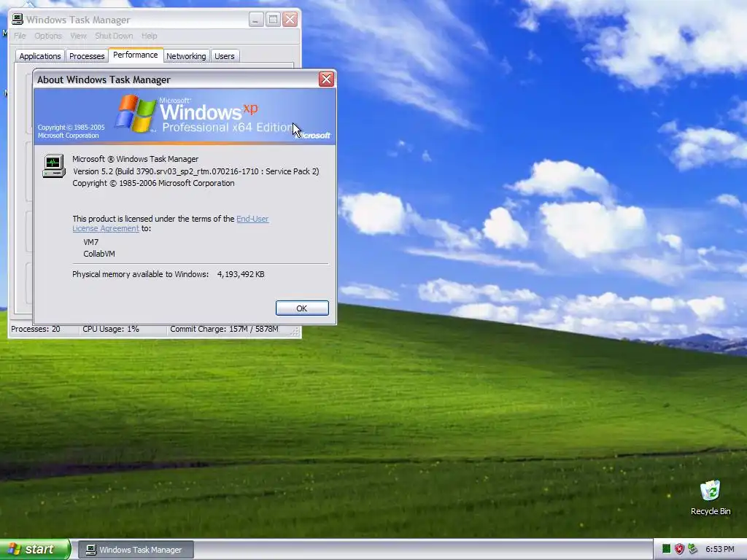Click the Windows Task Manager taskbar button
The height and width of the screenshot is (560, 747).
136,550
